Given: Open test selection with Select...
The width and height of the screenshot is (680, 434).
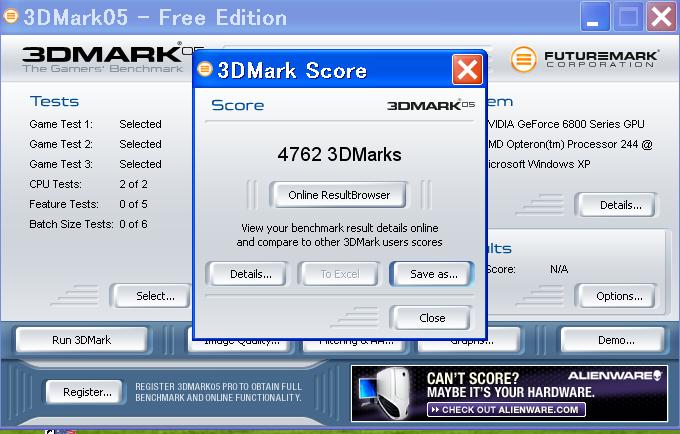Looking at the screenshot, I should pyautogui.click(x=153, y=296).
